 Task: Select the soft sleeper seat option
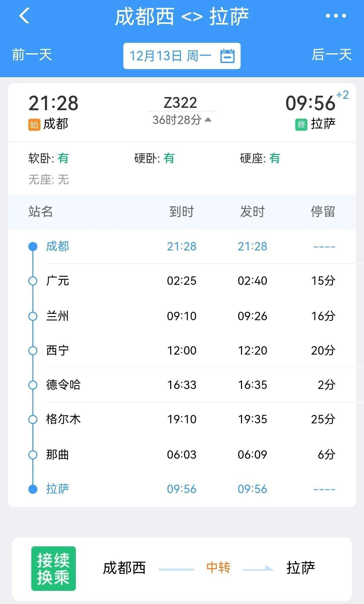click(49, 158)
